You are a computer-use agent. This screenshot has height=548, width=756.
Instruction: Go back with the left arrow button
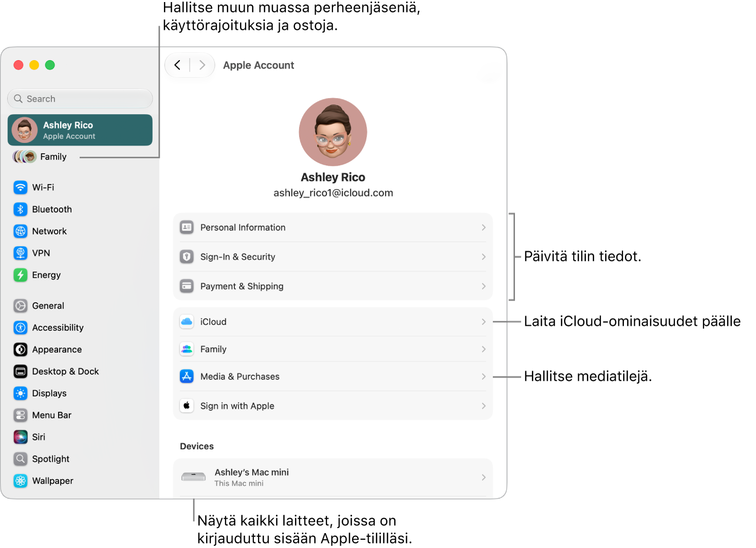click(x=177, y=65)
